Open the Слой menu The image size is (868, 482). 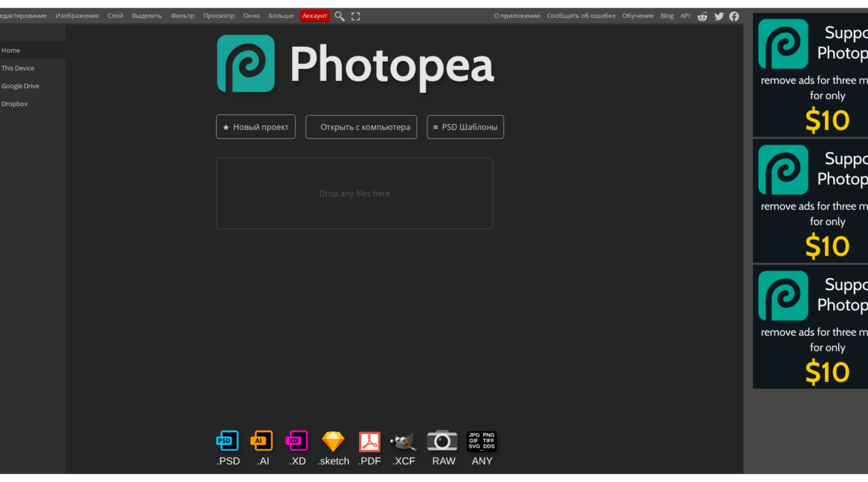pyautogui.click(x=115, y=16)
